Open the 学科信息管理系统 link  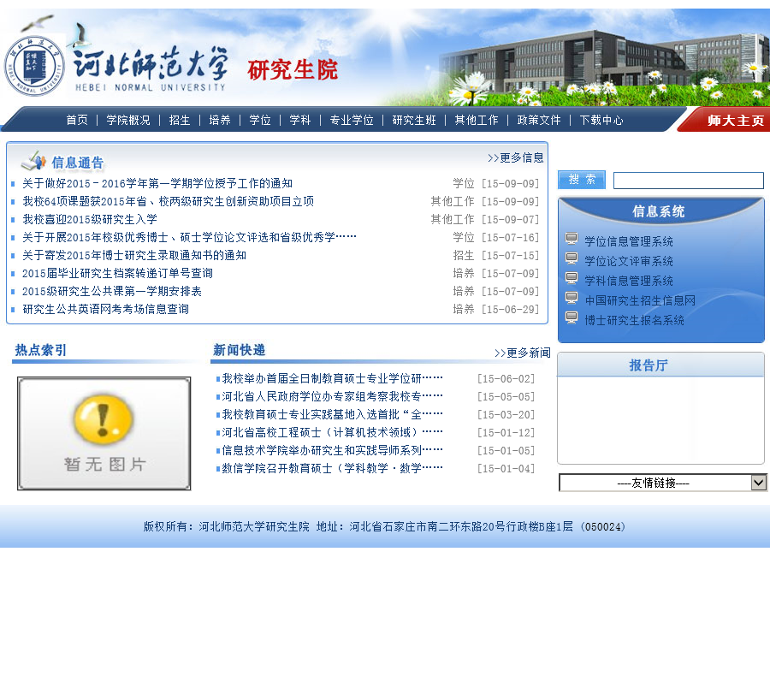coord(629,281)
